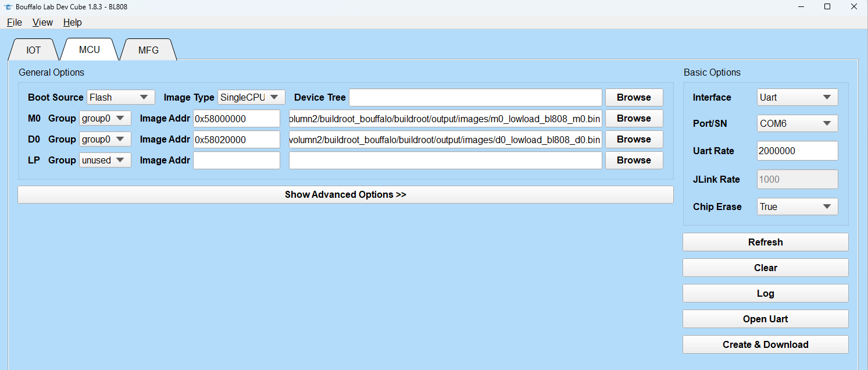Click the M0 image file path field
868x370 pixels.
[x=445, y=118]
